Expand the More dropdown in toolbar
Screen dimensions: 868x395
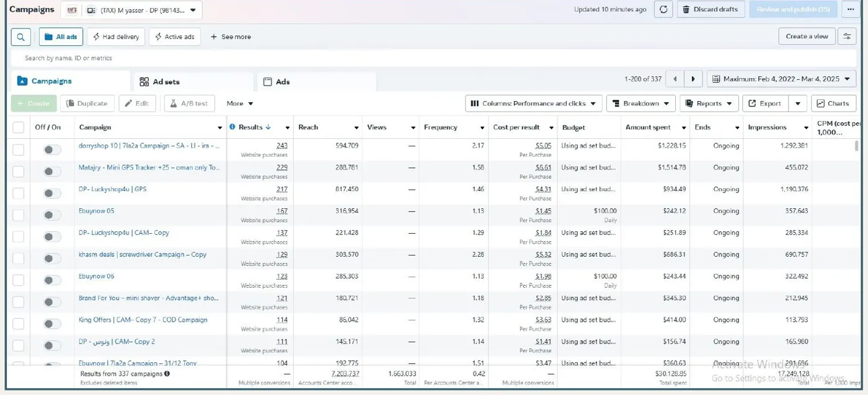[240, 104]
